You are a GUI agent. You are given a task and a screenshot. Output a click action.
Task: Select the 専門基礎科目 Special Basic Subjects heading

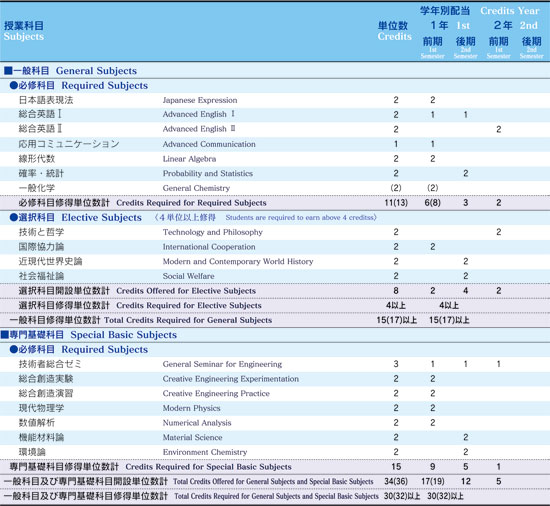(x=89, y=335)
